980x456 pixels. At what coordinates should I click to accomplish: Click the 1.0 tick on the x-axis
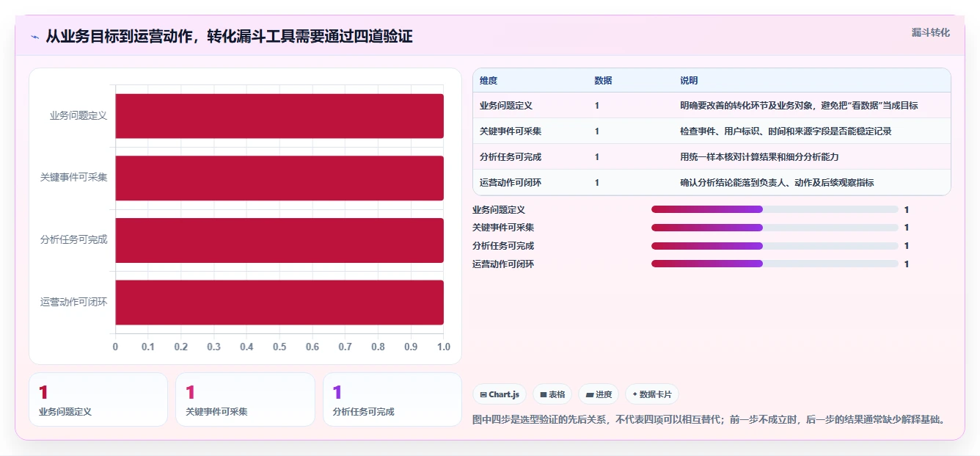point(444,347)
